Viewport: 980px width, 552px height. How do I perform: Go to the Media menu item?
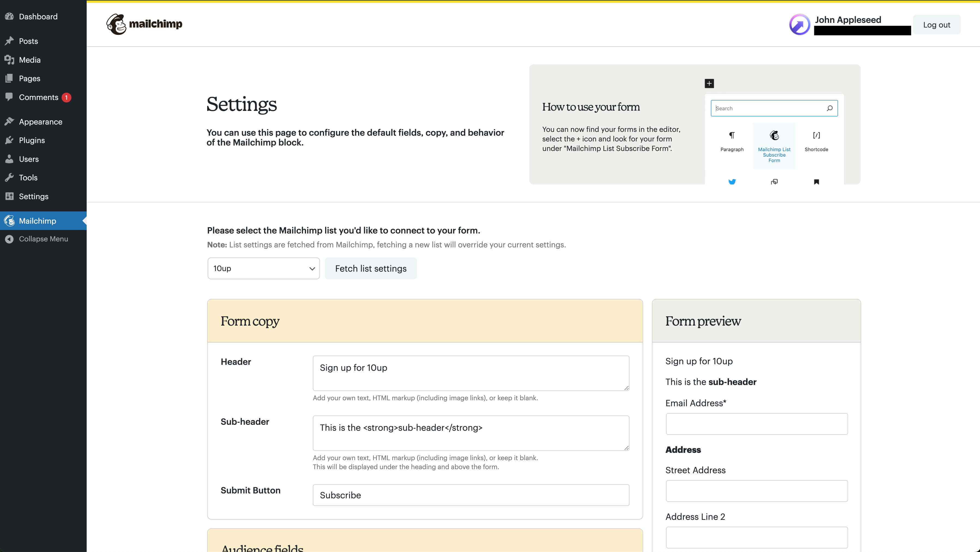[43, 60]
